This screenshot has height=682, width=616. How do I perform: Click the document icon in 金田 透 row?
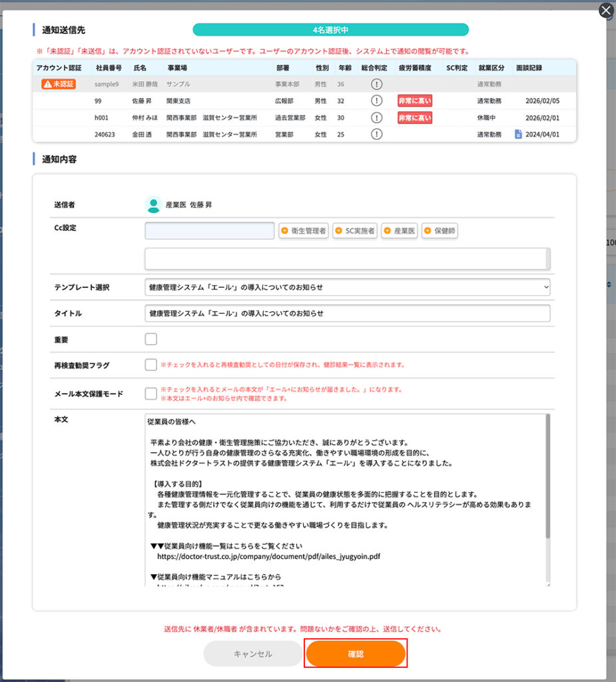pyautogui.click(x=519, y=135)
